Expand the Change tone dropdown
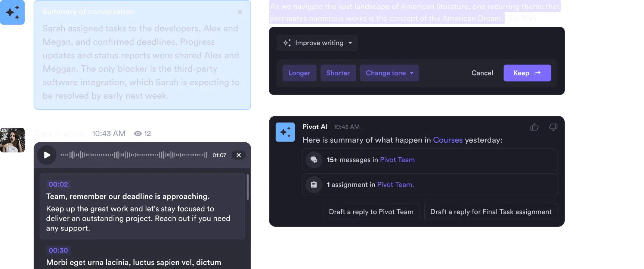The height and width of the screenshot is (269, 644). pyautogui.click(x=389, y=73)
